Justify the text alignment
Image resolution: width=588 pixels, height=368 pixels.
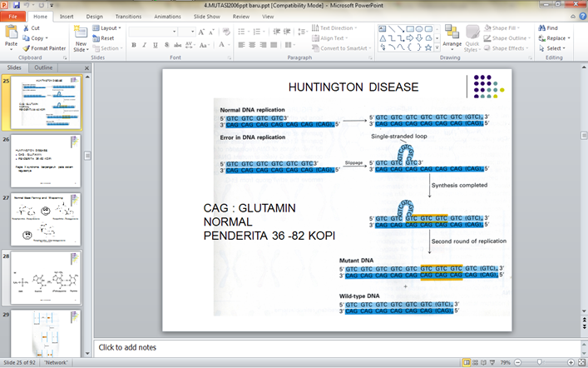[274, 45]
